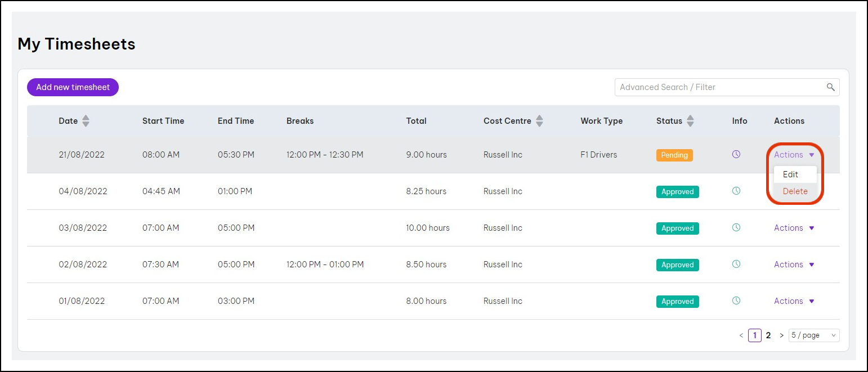This screenshot has height=372, width=868.
Task: Choose Edit from the Actions menu
Action: 790,174
